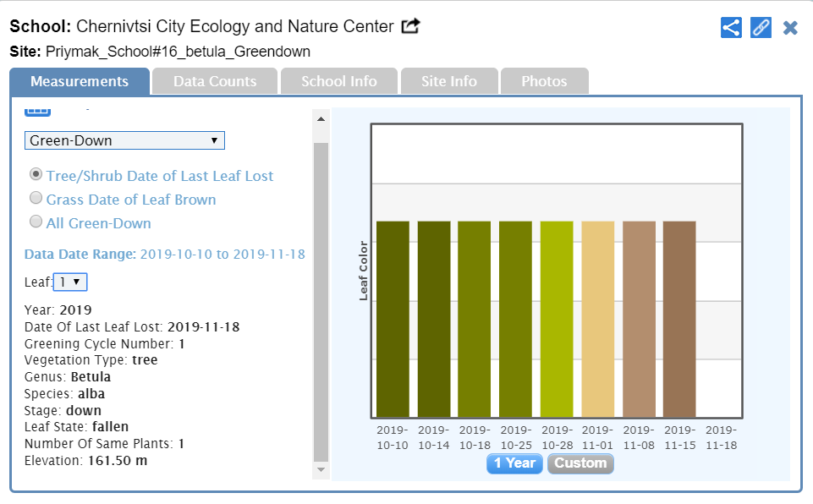Screen dimensions: 813x504
Task: Open the Green-Down protocol dropdown
Action: [124, 140]
